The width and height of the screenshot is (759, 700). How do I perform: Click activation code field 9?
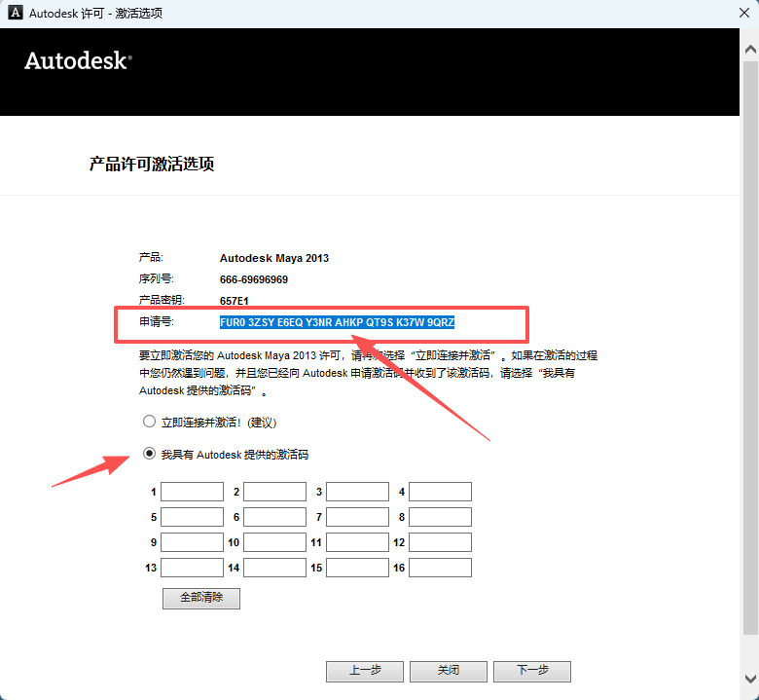click(x=192, y=542)
